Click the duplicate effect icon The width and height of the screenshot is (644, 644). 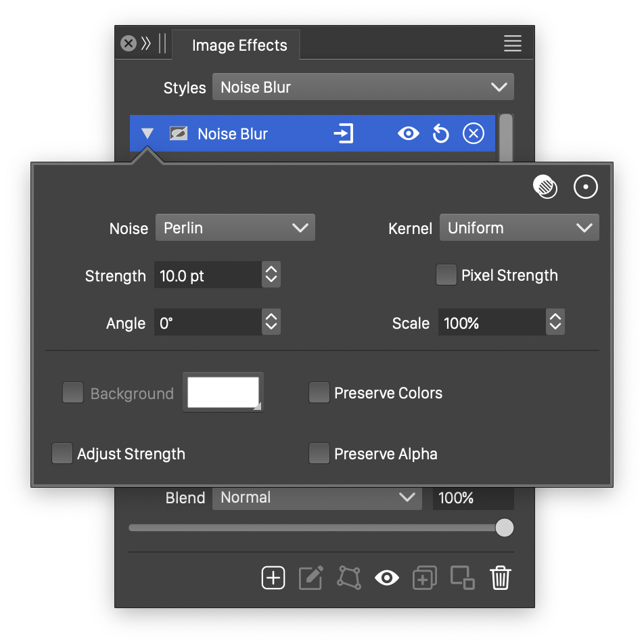[x=424, y=578]
